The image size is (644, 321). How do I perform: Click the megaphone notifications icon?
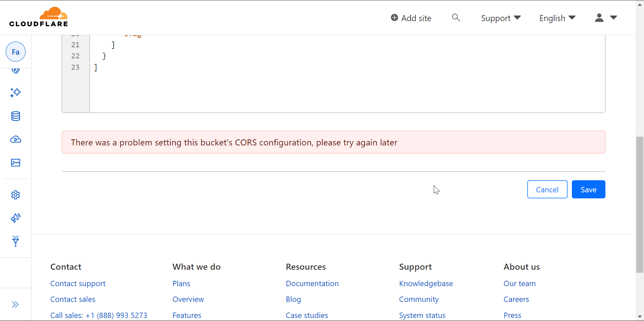coord(15,218)
